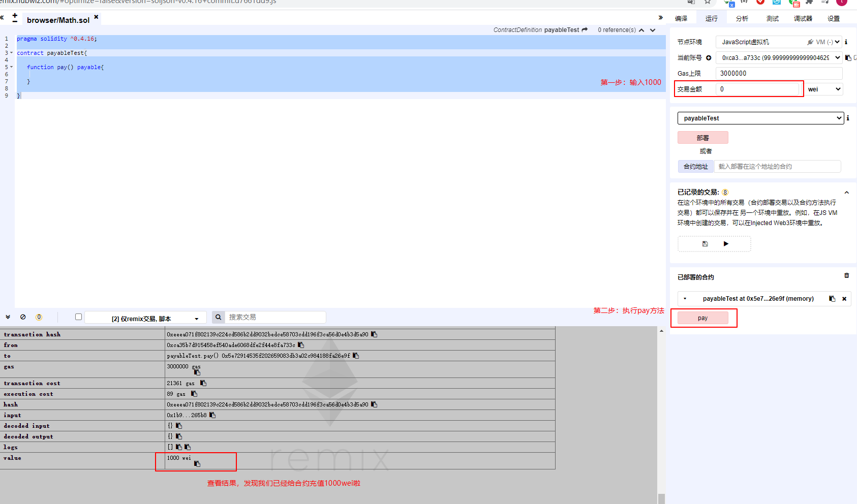This screenshot has width=857, height=504.
Task: Switch to the 分析 tab
Action: pyautogui.click(x=742, y=19)
